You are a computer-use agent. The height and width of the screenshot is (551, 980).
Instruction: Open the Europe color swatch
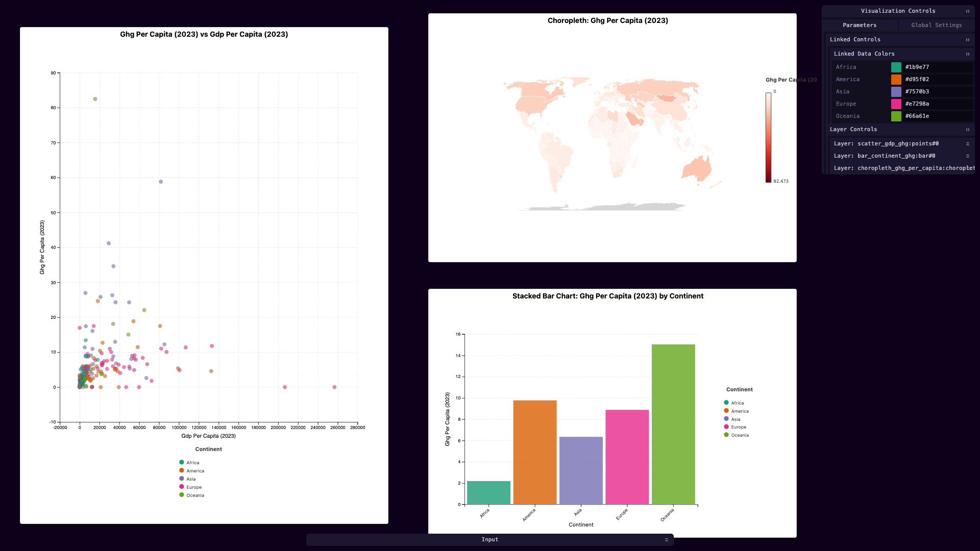pyautogui.click(x=896, y=104)
